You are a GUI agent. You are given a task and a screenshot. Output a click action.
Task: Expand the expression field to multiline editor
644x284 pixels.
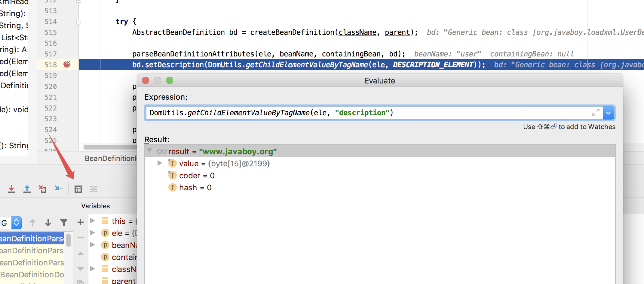[596, 113]
